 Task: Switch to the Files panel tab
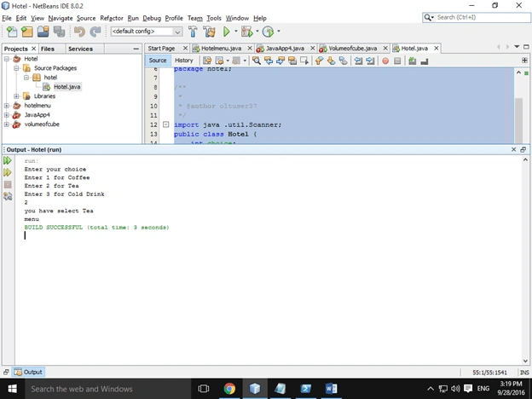[48, 49]
